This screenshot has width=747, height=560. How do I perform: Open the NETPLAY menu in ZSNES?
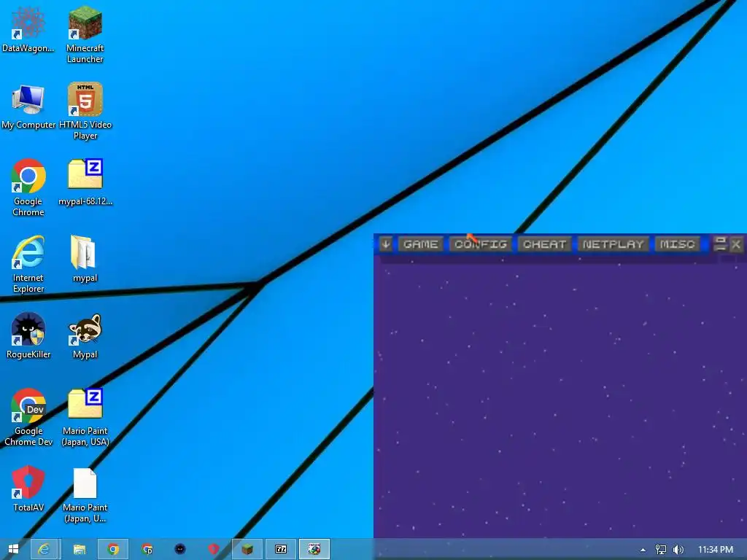[x=613, y=244]
